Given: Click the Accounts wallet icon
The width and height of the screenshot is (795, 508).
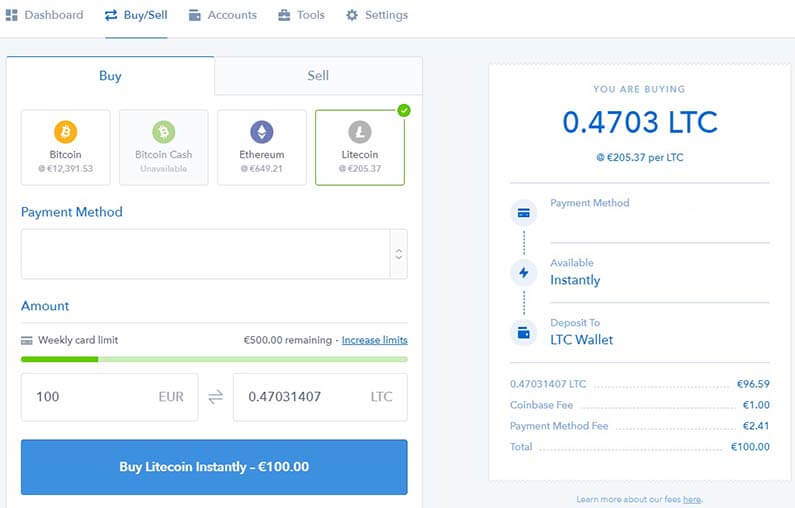Looking at the screenshot, I should pyautogui.click(x=195, y=15).
